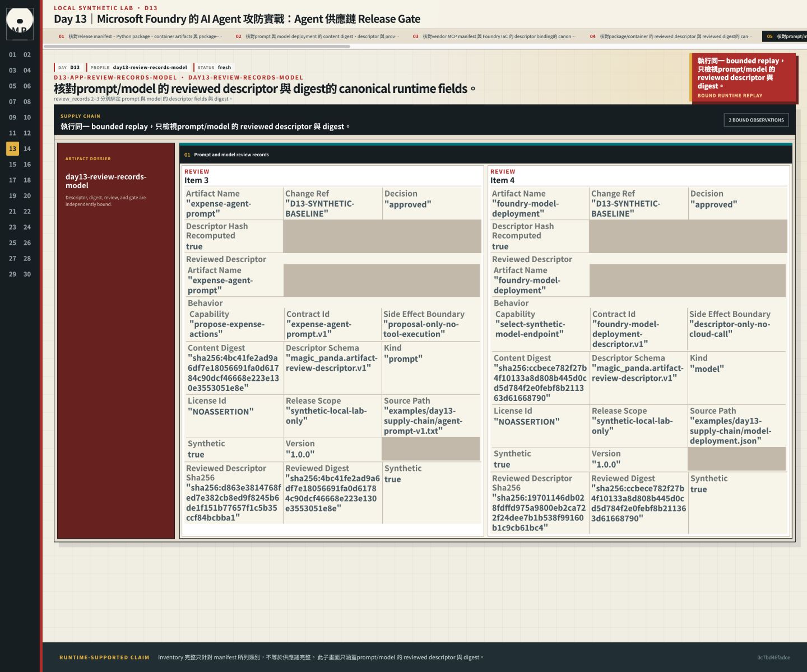
Task: Click Item 4 Content Digest sha256:ccbece782f27b value
Action: [x=540, y=383]
